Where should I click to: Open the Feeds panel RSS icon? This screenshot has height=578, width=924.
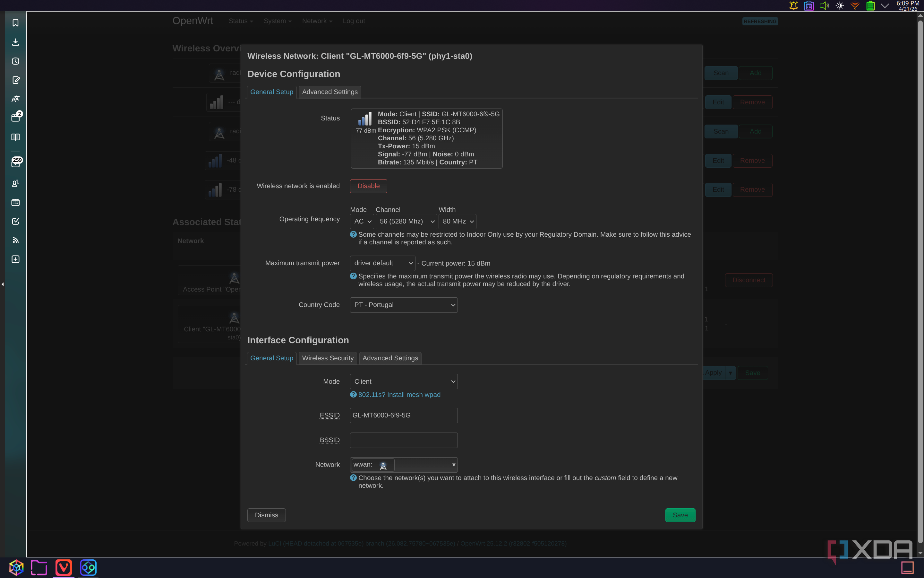point(16,241)
